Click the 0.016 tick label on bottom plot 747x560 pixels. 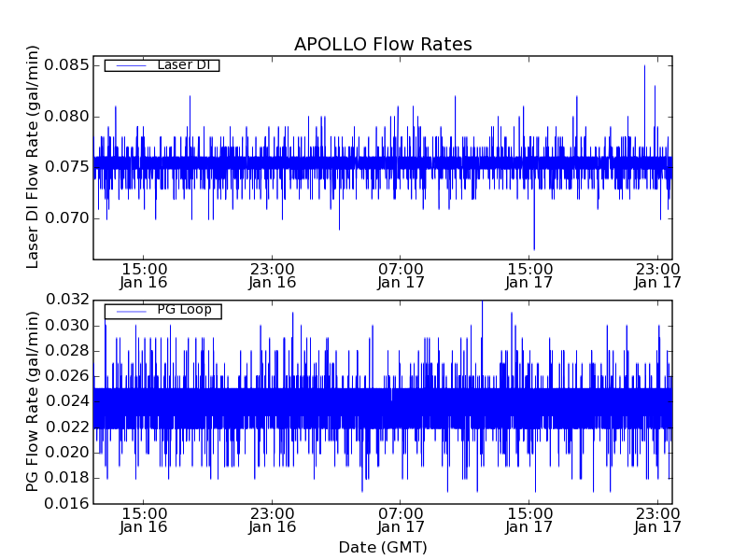(x=67, y=503)
